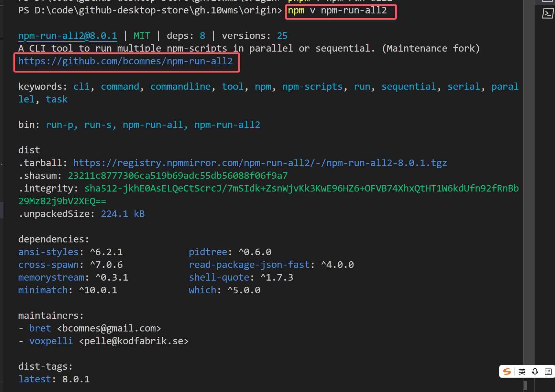Click maintainer name 'bret'
Screen dimensions: 555x392
pyautogui.click(x=40, y=328)
